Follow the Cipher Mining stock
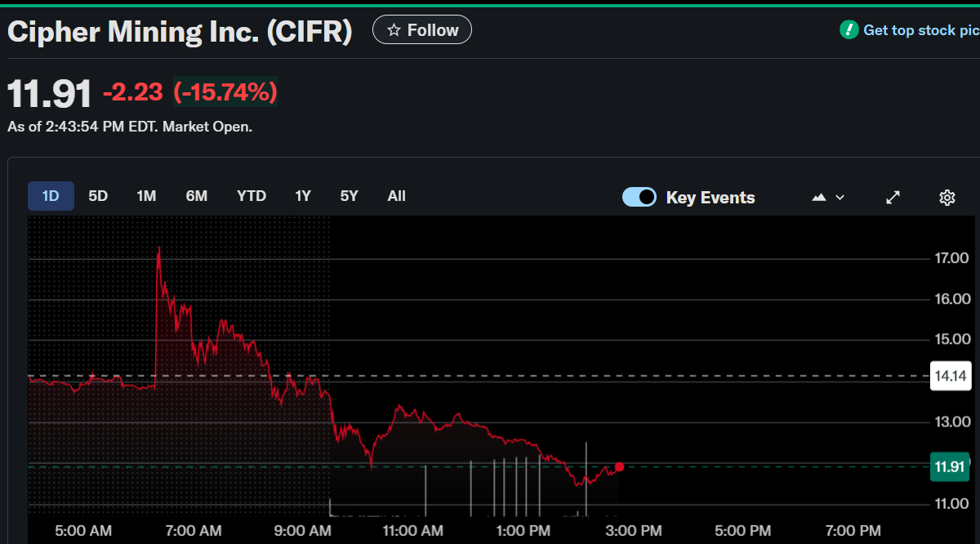This screenshot has height=544, width=980. click(421, 30)
